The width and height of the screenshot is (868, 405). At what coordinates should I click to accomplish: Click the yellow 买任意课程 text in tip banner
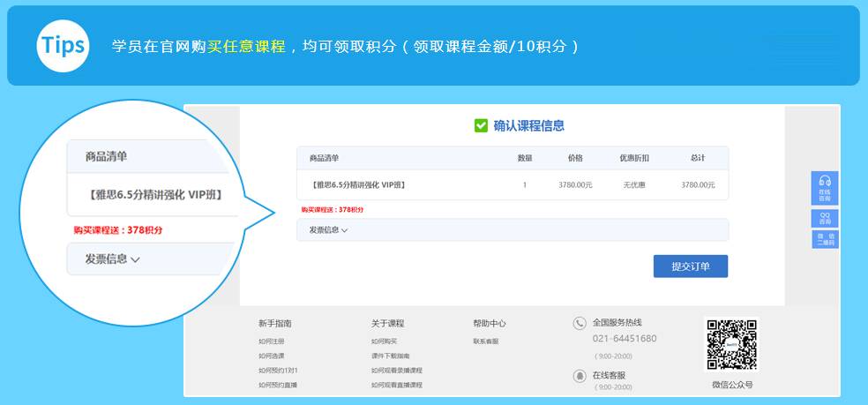[246, 47]
